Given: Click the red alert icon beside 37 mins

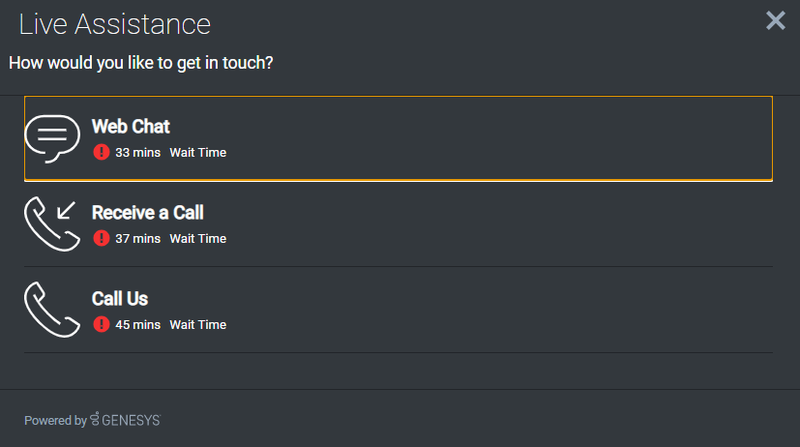Looking at the screenshot, I should (x=102, y=238).
